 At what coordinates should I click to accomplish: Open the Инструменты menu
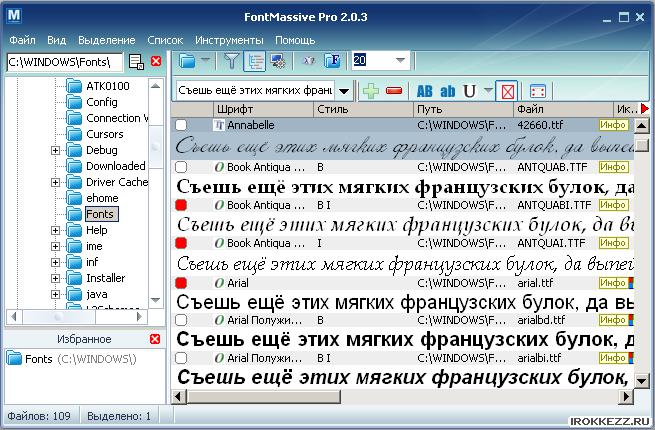pos(229,40)
